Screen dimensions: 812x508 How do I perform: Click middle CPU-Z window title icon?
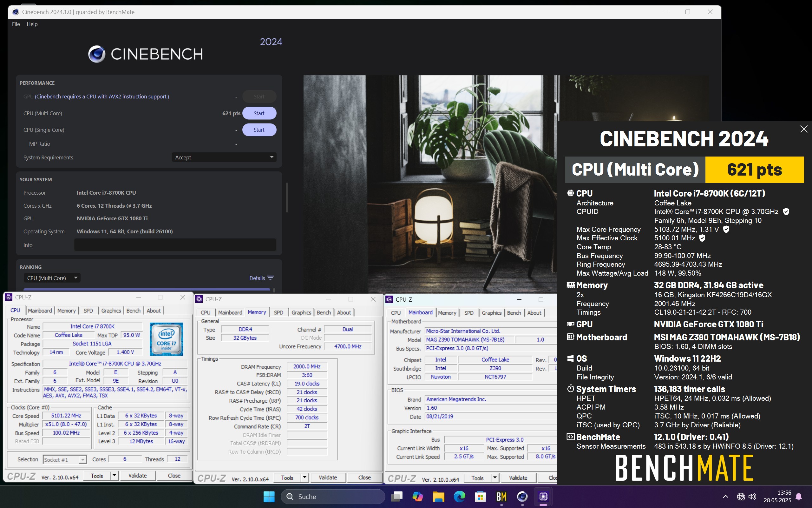point(199,299)
